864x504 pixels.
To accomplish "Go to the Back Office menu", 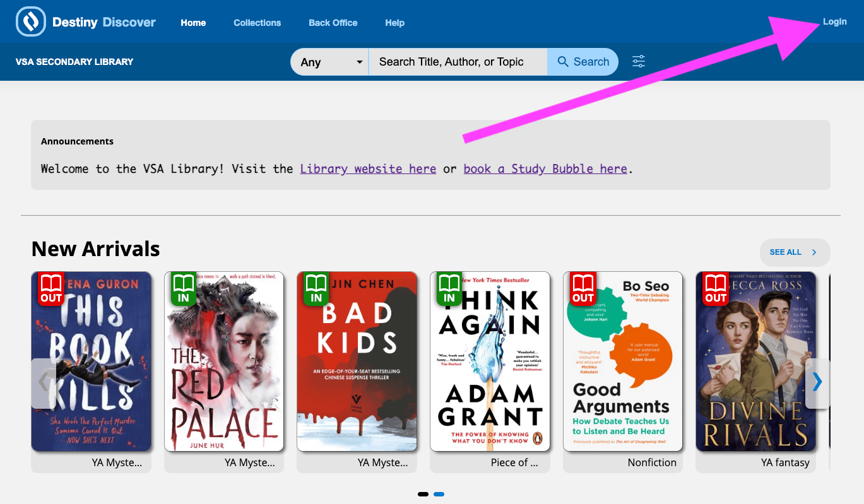I will point(333,23).
